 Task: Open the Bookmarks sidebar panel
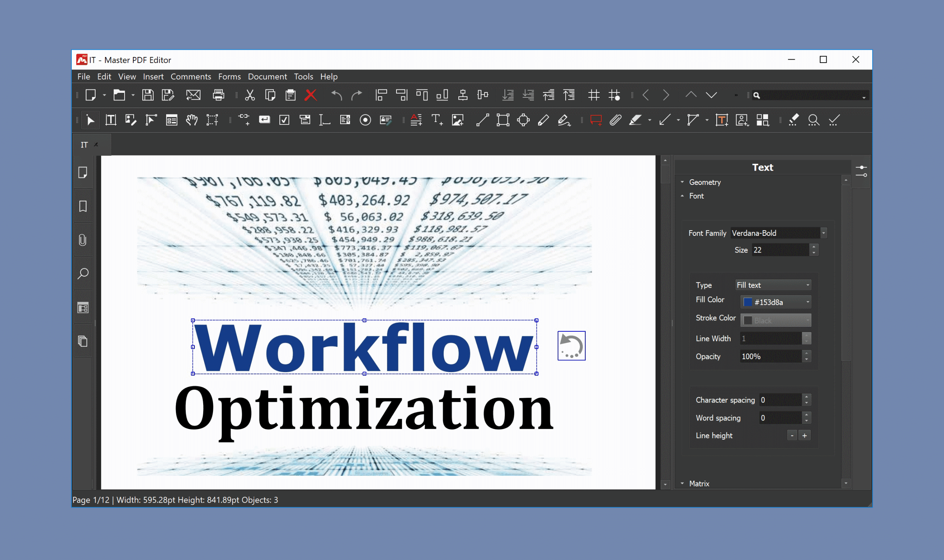pyautogui.click(x=83, y=206)
